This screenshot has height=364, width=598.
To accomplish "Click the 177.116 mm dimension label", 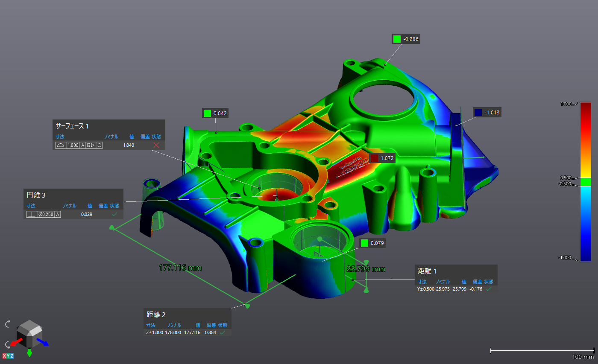I will (x=180, y=268).
